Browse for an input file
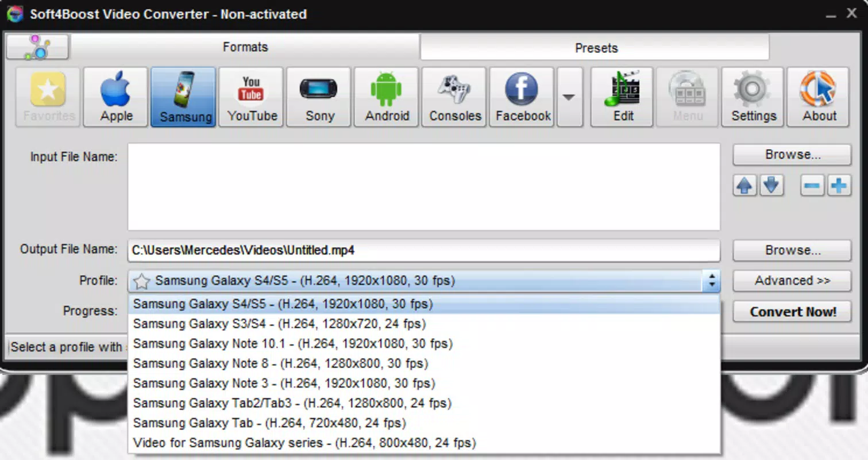 click(x=792, y=155)
